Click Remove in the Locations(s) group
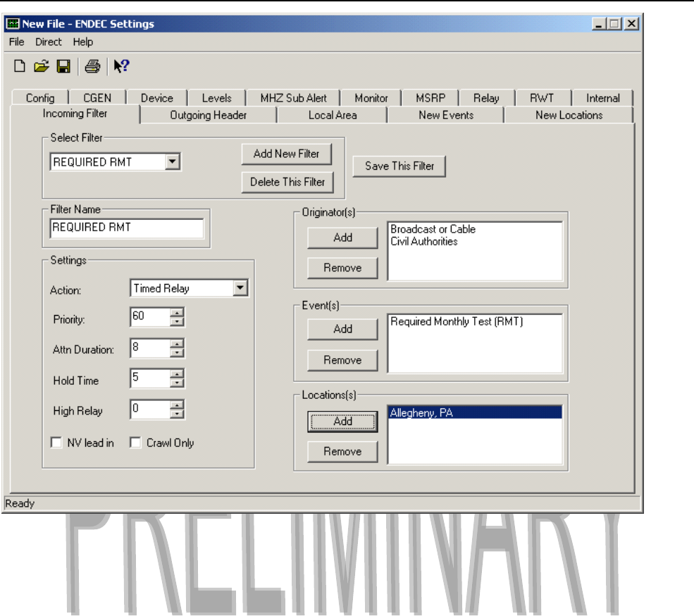This screenshot has height=616, width=694. (x=342, y=451)
